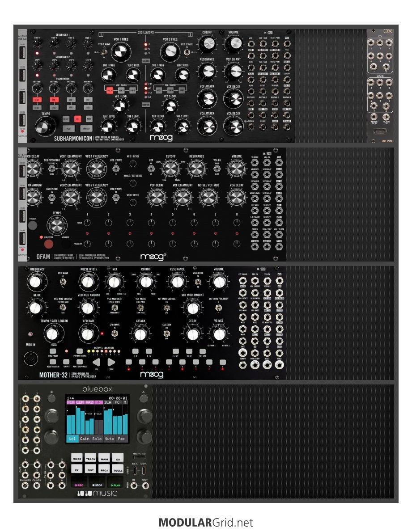412x532 pixels.
Task: Flip the SUSTAIN switch on Mother-32
Action: pos(166,334)
